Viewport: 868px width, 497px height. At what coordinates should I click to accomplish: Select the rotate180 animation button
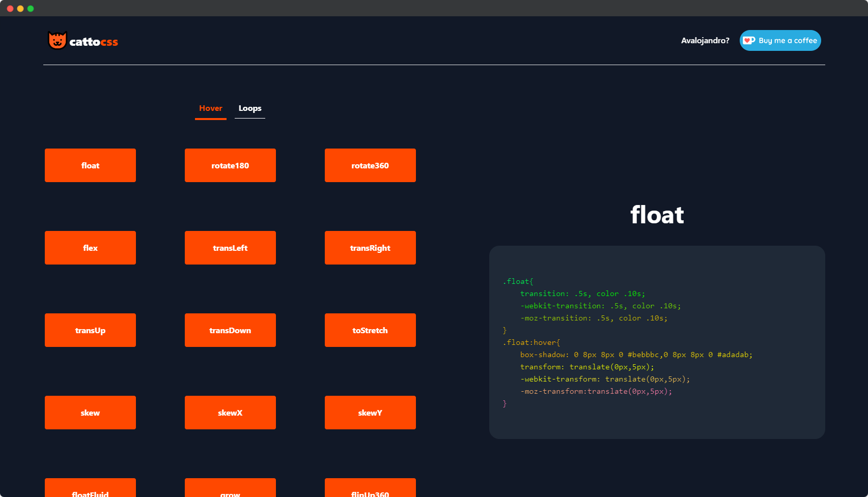[x=230, y=165]
